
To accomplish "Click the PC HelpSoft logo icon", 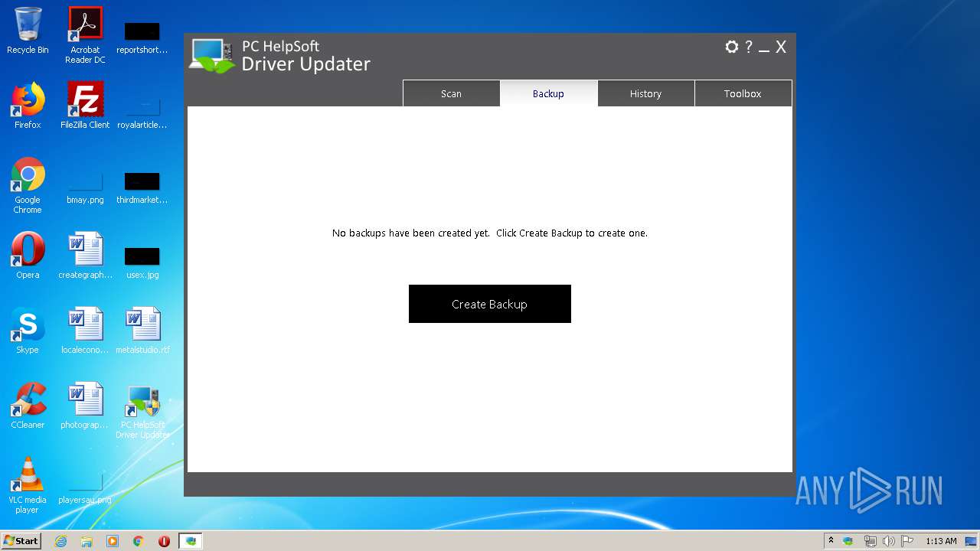I will click(212, 55).
